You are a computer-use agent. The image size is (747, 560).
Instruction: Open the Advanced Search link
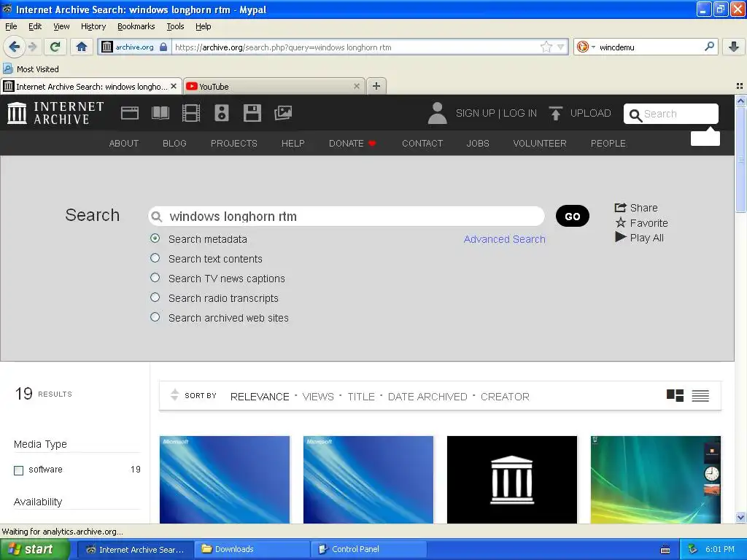[505, 239]
